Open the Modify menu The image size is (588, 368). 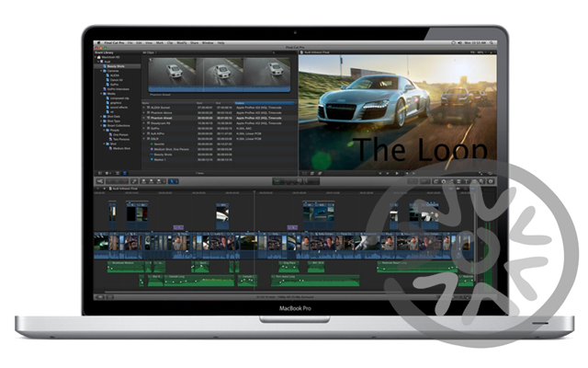(182, 43)
